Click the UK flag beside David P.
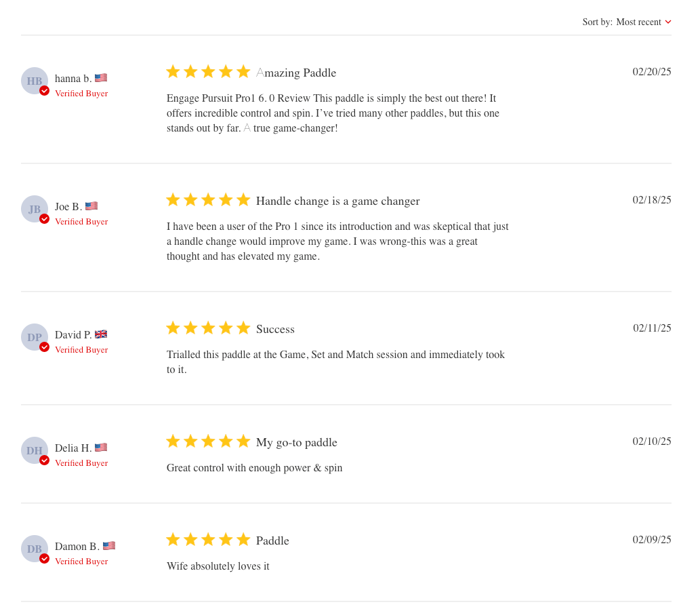The image size is (700, 609). (101, 334)
